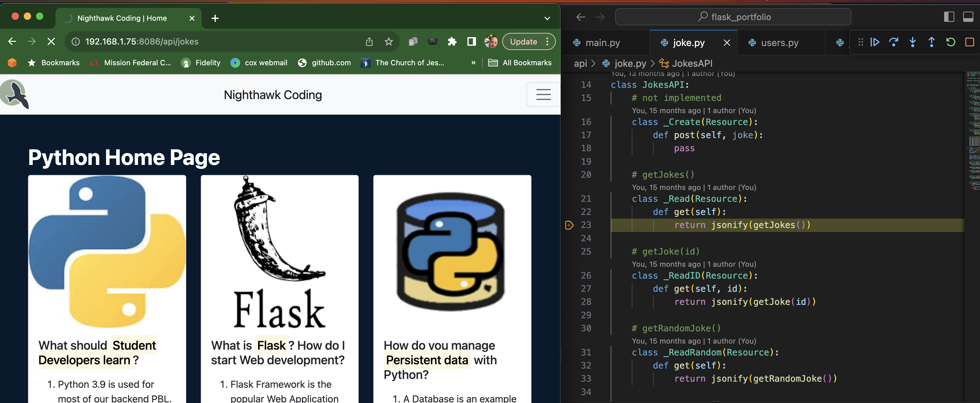
Task: Continue debugging execution
Action: [875, 42]
